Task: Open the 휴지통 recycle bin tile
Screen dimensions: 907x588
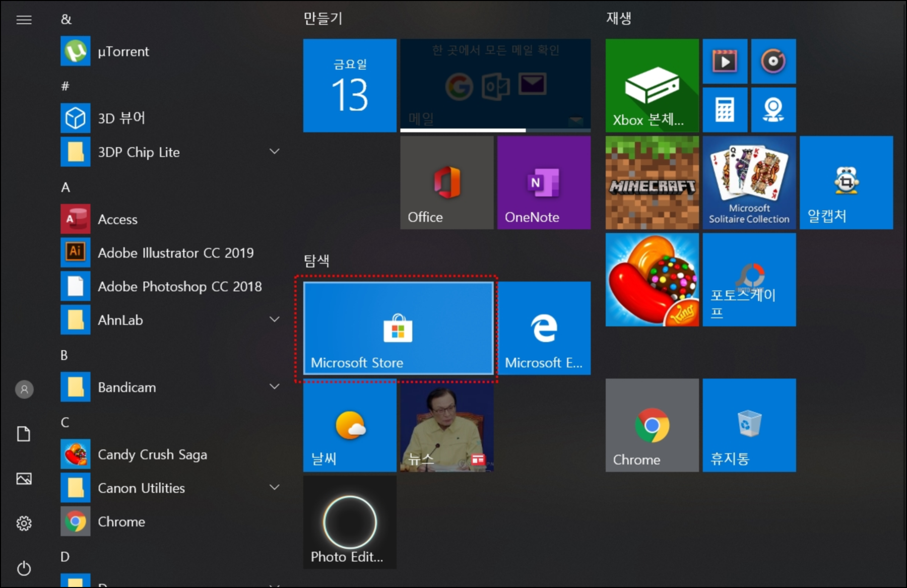Action: pos(749,425)
